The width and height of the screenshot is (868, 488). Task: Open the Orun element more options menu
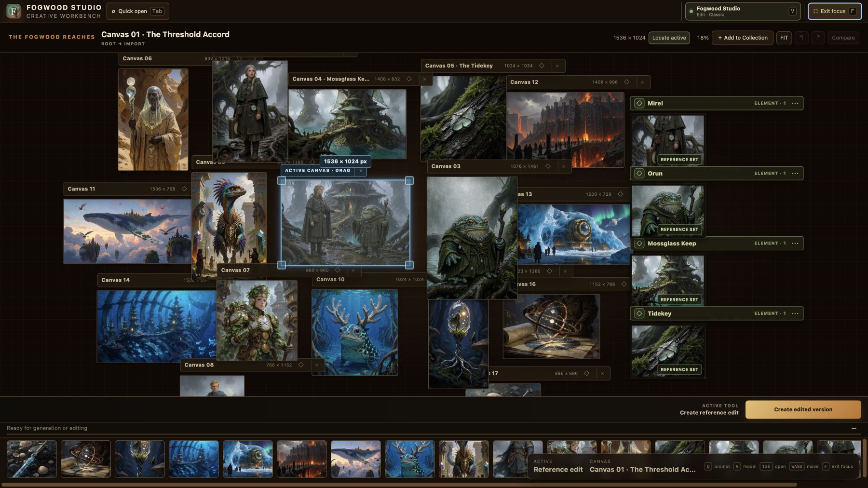pos(795,174)
